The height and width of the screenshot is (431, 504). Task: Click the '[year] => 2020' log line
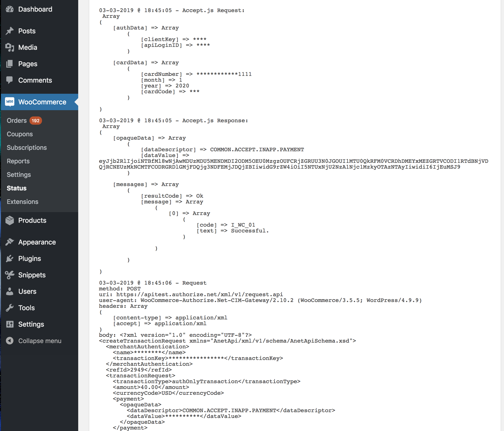click(165, 86)
